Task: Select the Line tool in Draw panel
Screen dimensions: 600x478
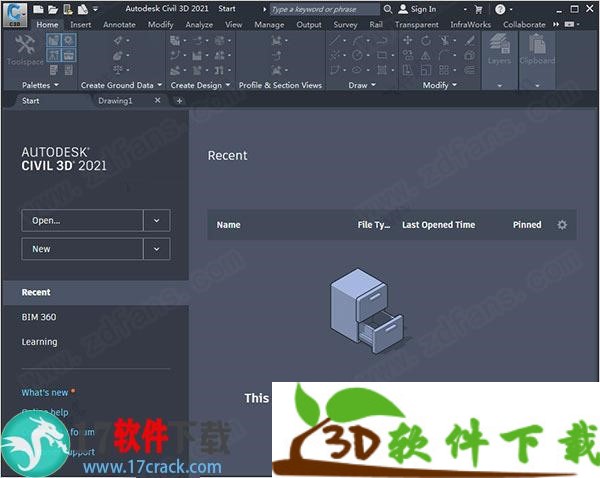Action: (335, 40)
